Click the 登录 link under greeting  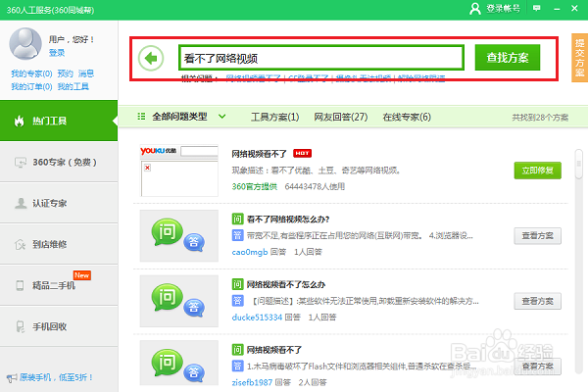click(57, 53)
